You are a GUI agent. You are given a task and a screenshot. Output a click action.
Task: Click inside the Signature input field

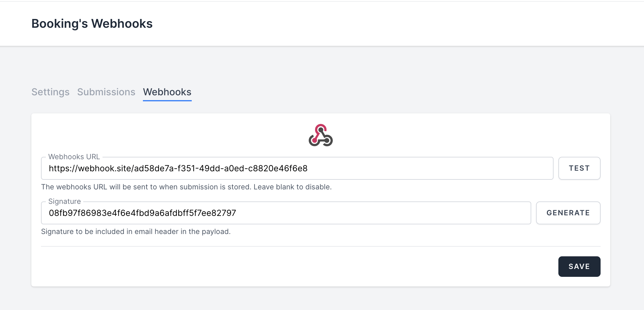coord(286,213)
